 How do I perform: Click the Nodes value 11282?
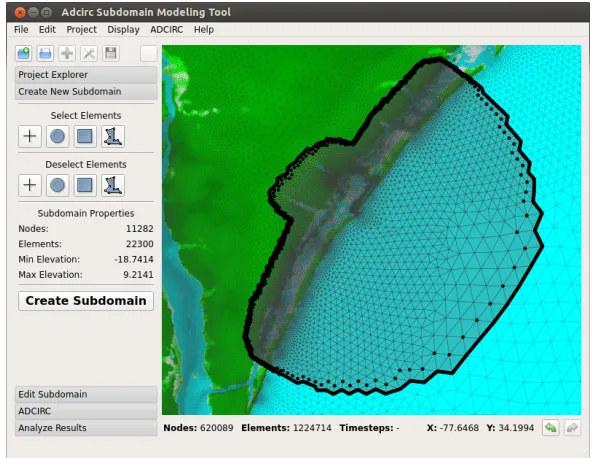coord(139,229)
